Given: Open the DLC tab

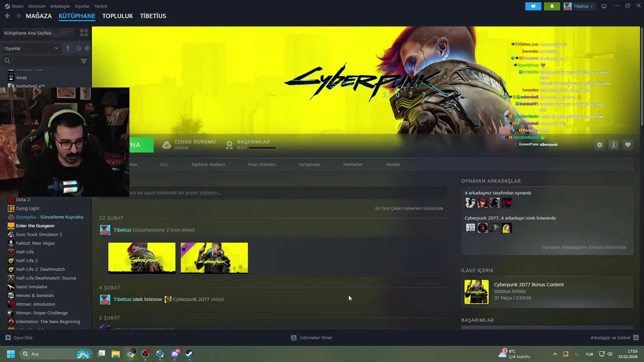Looking at the screenshot, I should pyautogui.click(x=164, y=164).
